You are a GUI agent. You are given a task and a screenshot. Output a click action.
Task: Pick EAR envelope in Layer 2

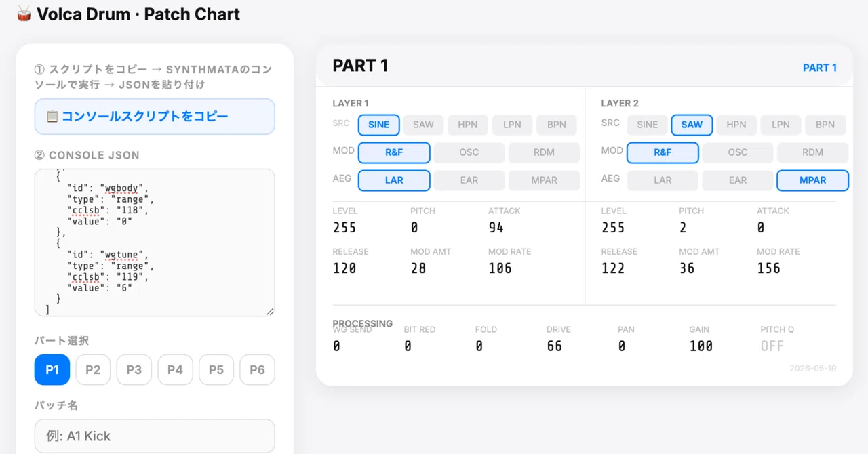tap(738, 180)
